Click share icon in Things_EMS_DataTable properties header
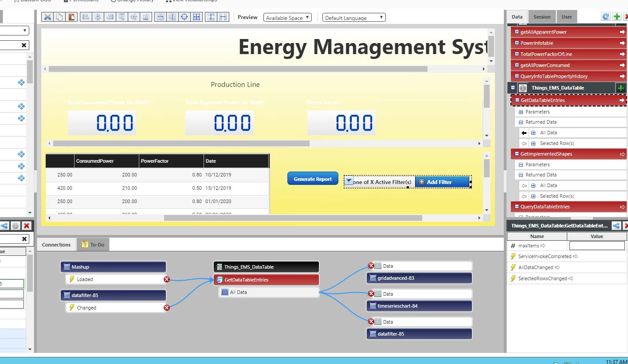 [616, 226]
